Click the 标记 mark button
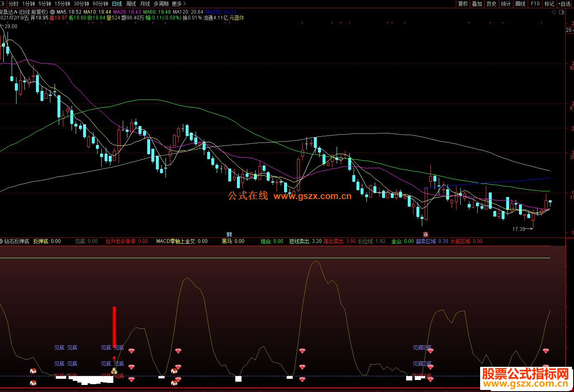Viewport: 574px width, 392px height. point(549,4)
